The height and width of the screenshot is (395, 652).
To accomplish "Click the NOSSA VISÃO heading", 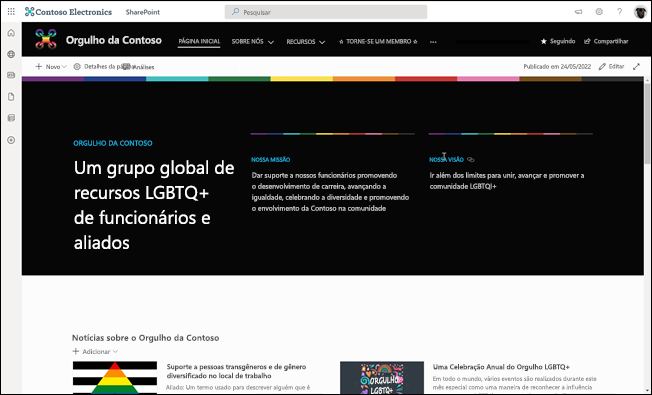I will pos(446,160).
